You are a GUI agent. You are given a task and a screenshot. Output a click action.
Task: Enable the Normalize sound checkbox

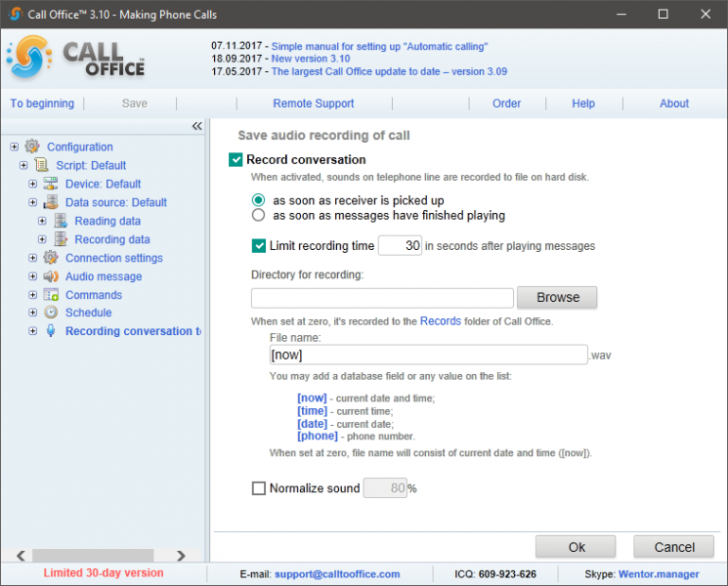click(x=259, y=488)
